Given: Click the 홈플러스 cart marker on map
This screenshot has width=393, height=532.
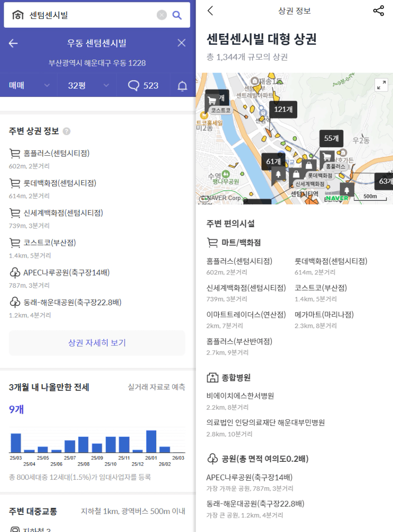Looking at the screenshot, I should [x=327, y=157].
